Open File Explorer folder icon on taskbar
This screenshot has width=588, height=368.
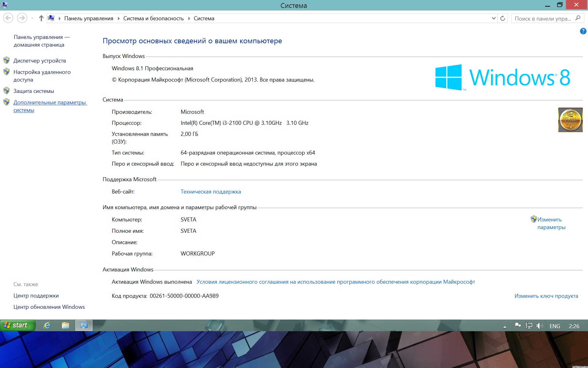pyautogui.click(x=65, y=325)
